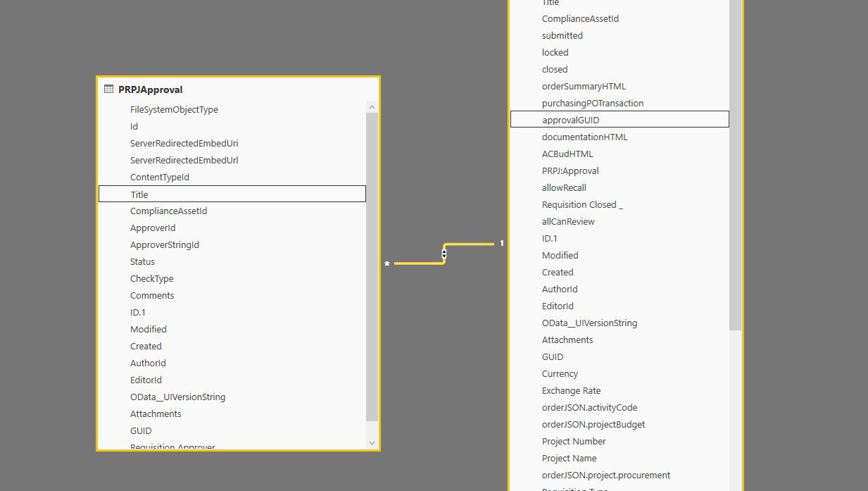868x491 pixels.
Task: Select the orderJSON.projectBudget field
Action: click(593, 424)
